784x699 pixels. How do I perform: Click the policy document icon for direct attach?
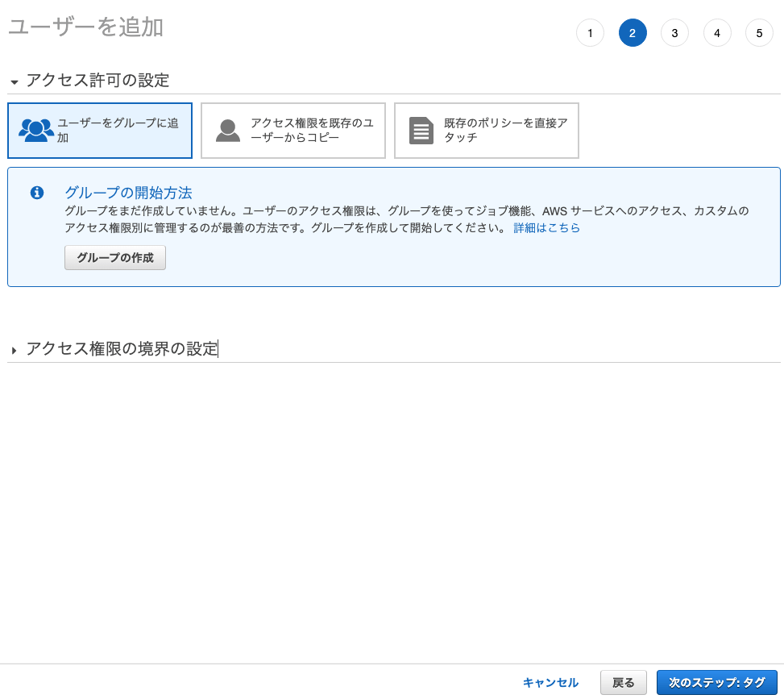click(421, 130)
